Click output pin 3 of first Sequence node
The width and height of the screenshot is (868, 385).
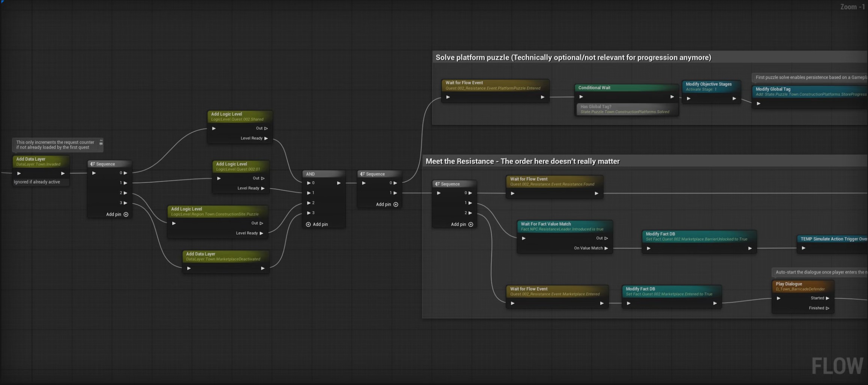(125, 203)
